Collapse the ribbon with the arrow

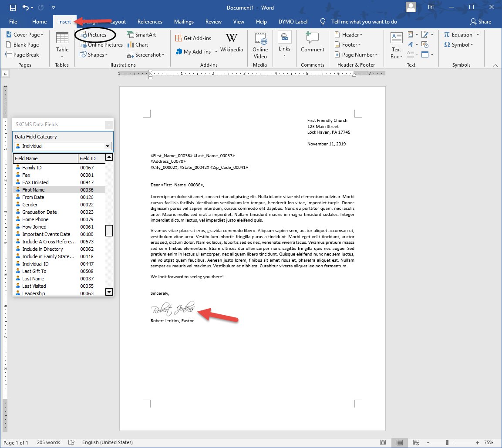point(495,65)
